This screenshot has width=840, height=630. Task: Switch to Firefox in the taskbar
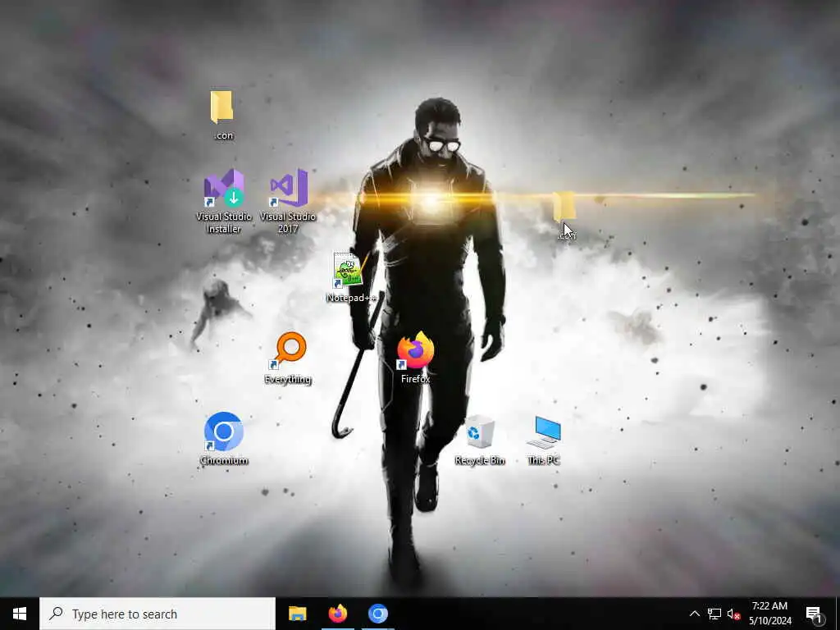click(337, 614)
